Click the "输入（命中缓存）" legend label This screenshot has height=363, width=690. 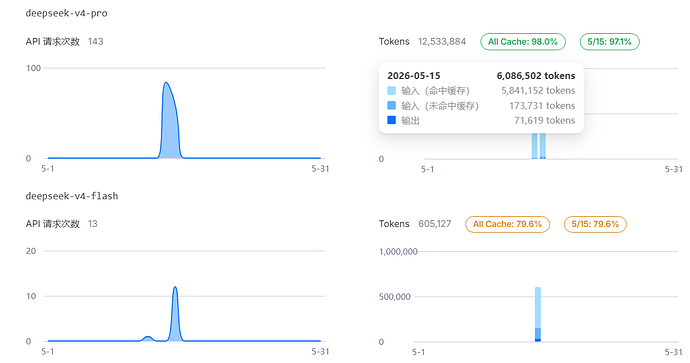tap(435, 91)
